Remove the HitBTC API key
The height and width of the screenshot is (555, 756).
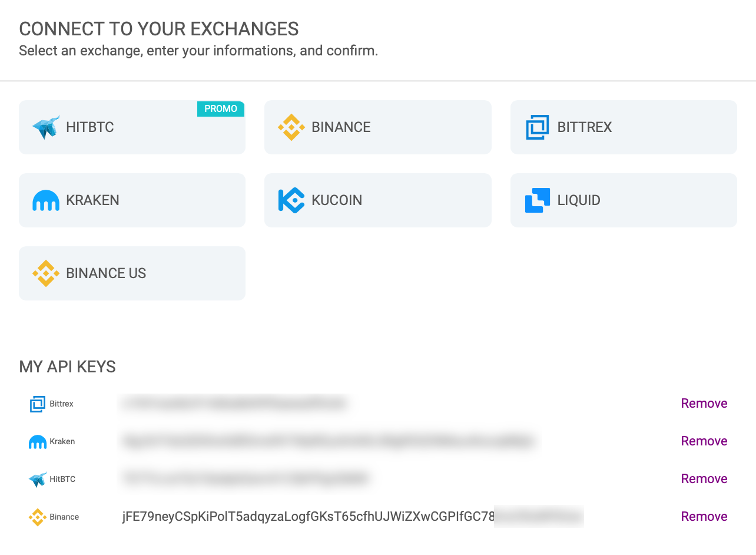(x=704, y=479)
